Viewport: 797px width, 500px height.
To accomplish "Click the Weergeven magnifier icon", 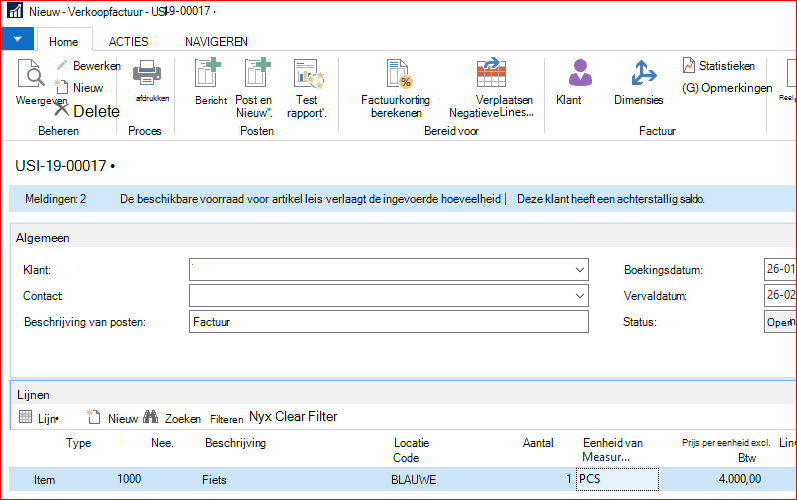I will tap(31, 74).
